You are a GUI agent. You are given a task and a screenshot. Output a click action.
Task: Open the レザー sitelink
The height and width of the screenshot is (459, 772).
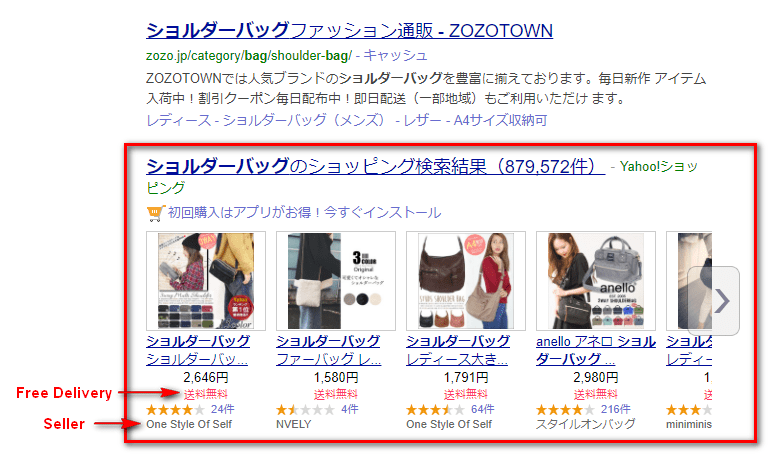pyautogui.click(x=422, y=120)
